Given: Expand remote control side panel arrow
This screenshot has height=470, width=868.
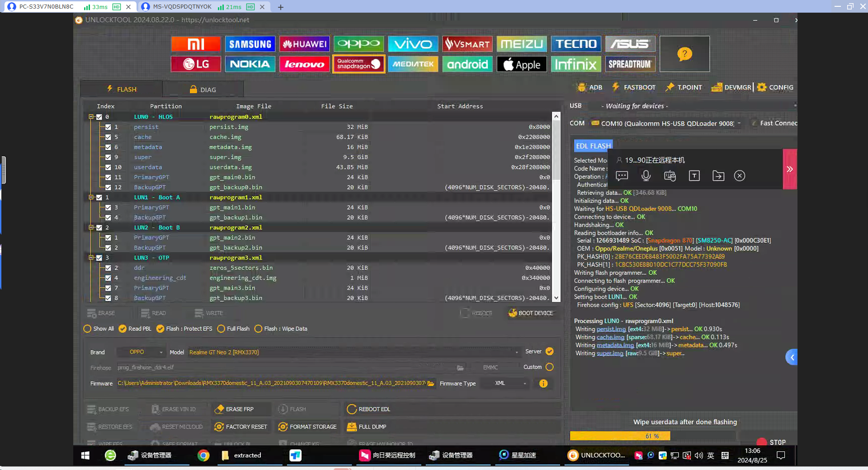Looking at the screenshot, I should pos(790,169).
